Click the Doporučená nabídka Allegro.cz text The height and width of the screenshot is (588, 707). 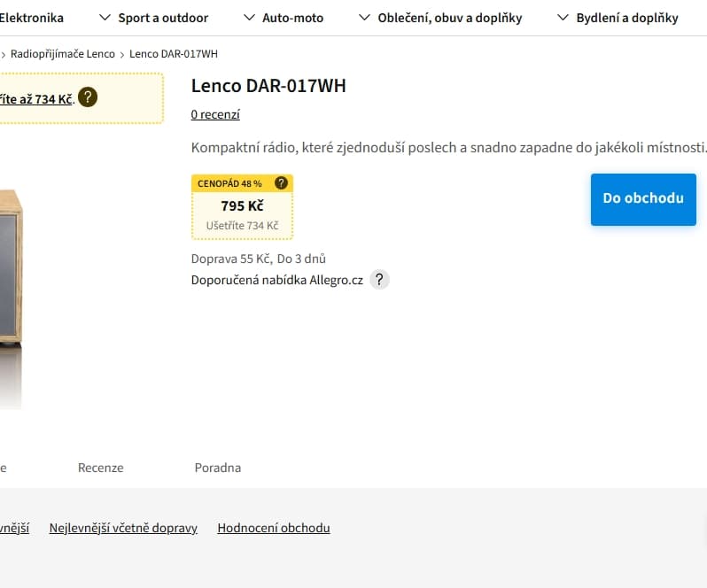point(277,281)
